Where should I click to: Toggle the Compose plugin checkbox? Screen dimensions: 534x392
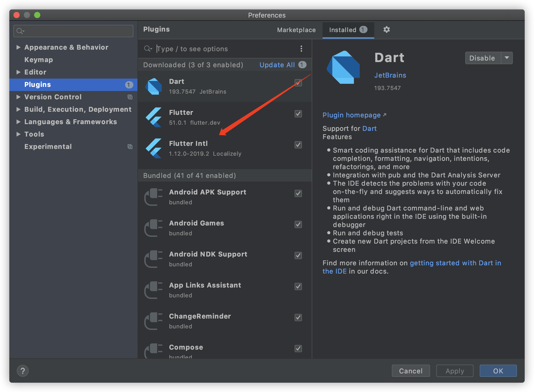click(298, 349)
